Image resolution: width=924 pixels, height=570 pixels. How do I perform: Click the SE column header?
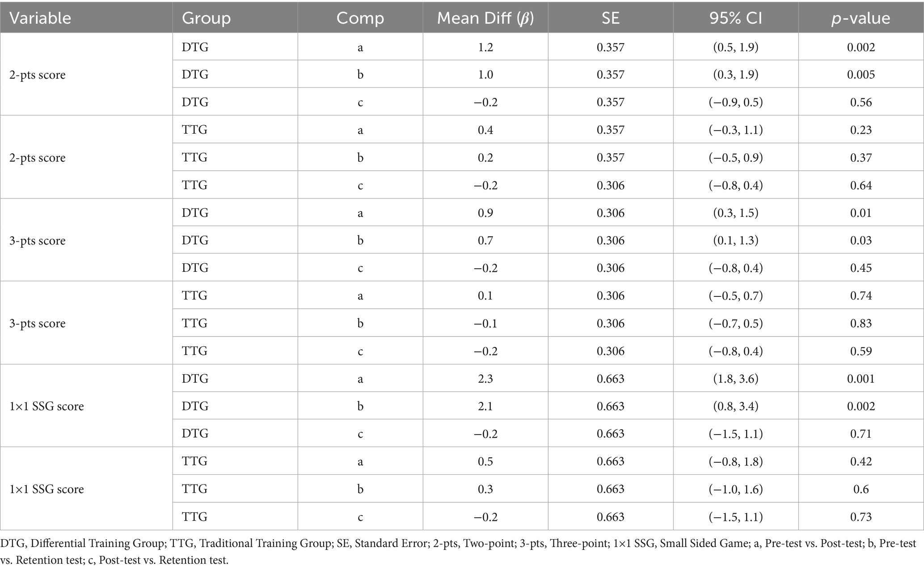click(x=610, y=18)
